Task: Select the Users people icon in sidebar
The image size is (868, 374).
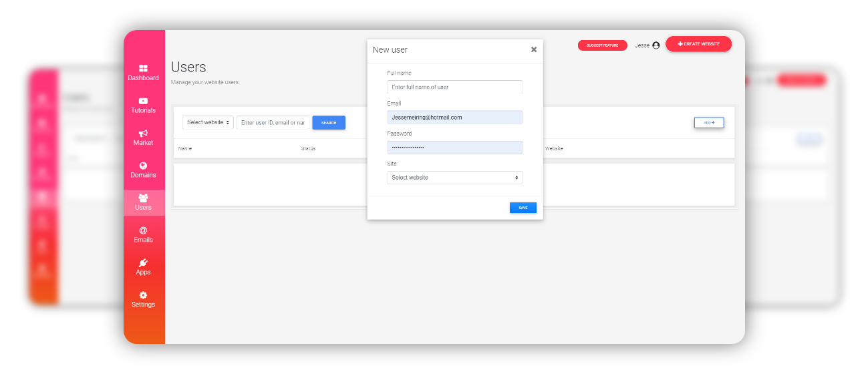Action: 143,198
